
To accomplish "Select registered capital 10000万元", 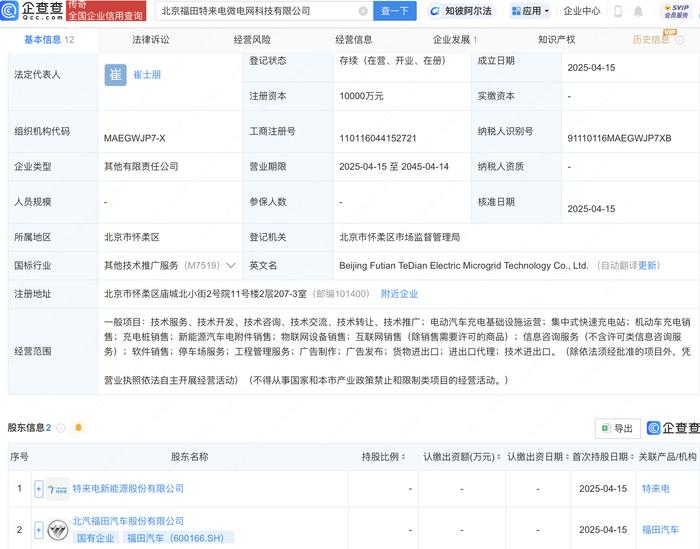I will 361,96.
